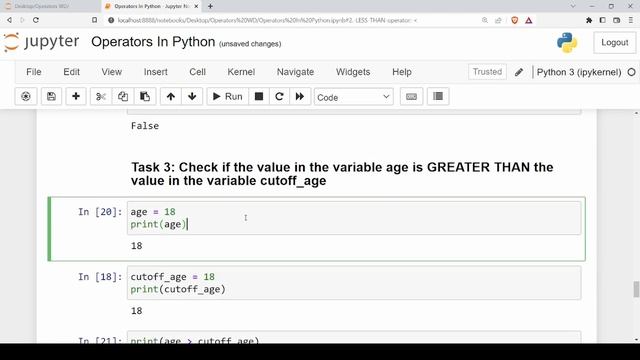
Task: Click the False output text
Action: [x=145, y=126]
